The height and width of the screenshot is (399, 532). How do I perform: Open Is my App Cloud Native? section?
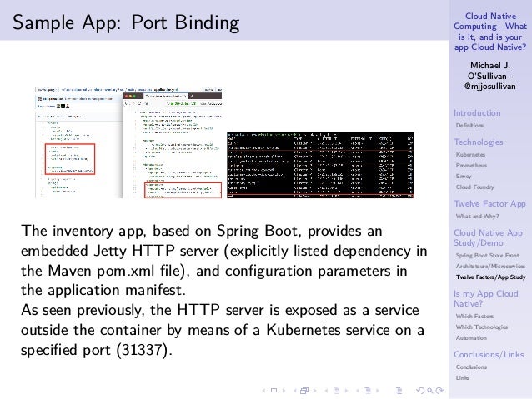click(x=486, y=298)
